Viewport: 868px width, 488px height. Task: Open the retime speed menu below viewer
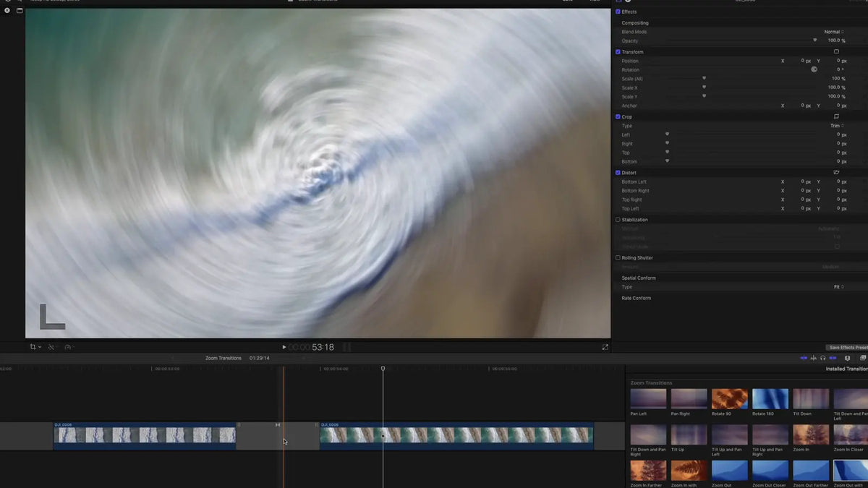pyautogui.click(x=68, y=347)
